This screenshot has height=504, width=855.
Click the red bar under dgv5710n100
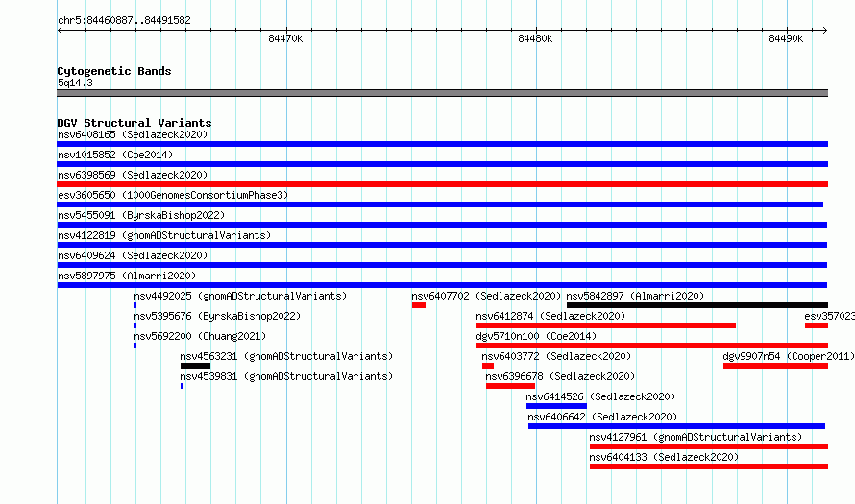click(652, 346)
